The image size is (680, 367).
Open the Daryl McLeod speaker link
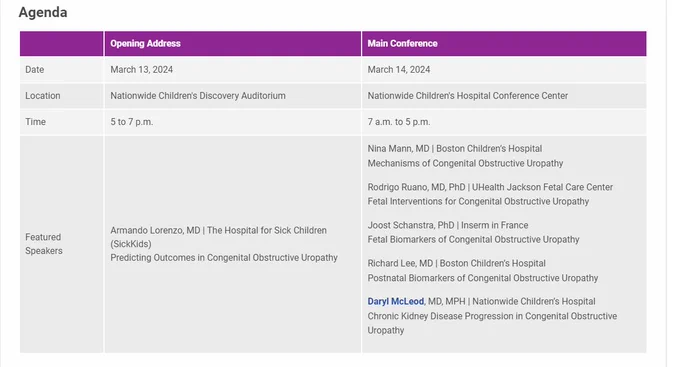[396, 301]
